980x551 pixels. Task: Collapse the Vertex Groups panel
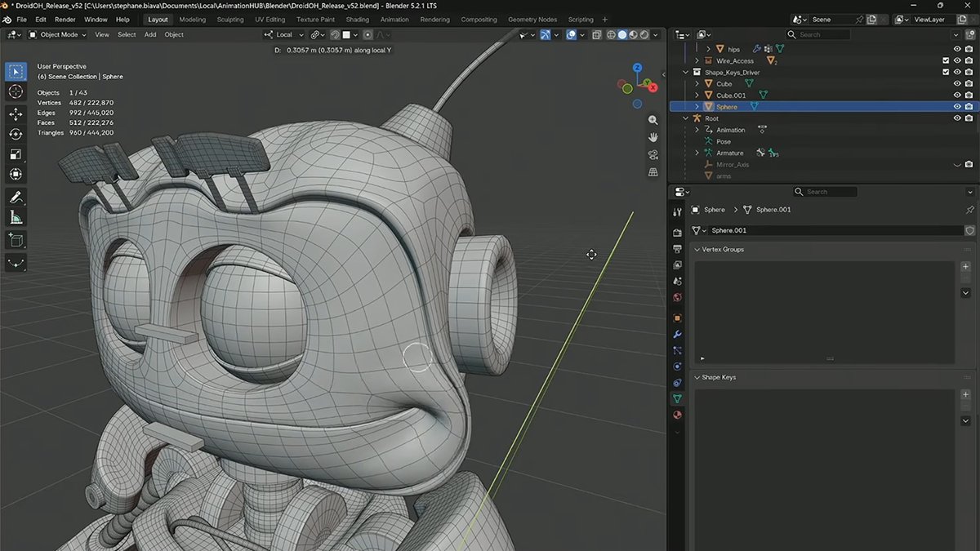[697, 249]
